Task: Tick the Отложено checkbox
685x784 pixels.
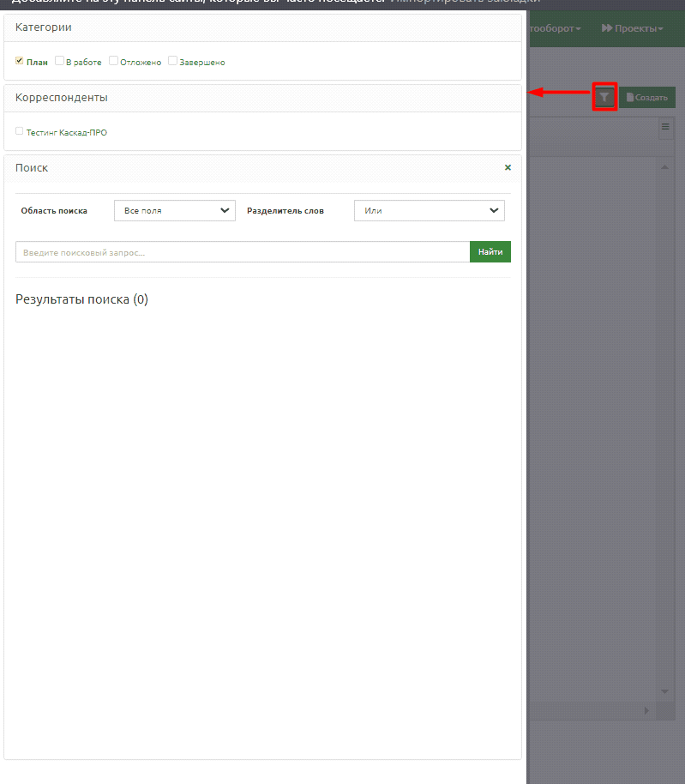Action: [x=113, y=61]
